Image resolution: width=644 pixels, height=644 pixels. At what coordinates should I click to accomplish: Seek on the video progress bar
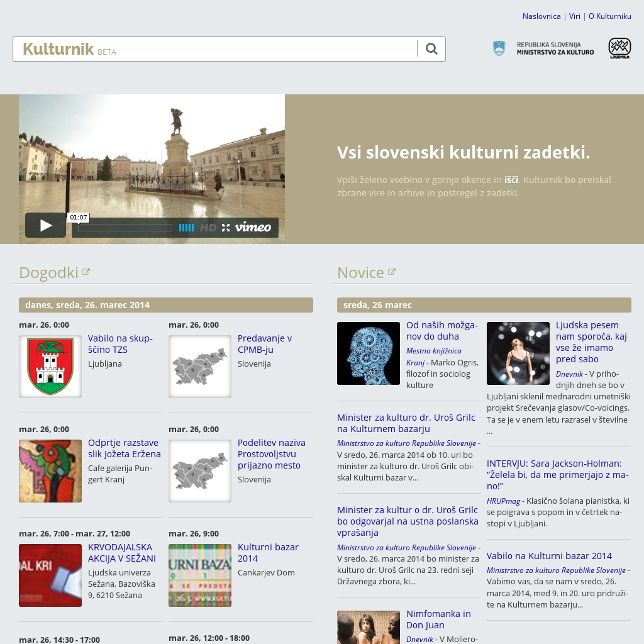coord(125,228)
